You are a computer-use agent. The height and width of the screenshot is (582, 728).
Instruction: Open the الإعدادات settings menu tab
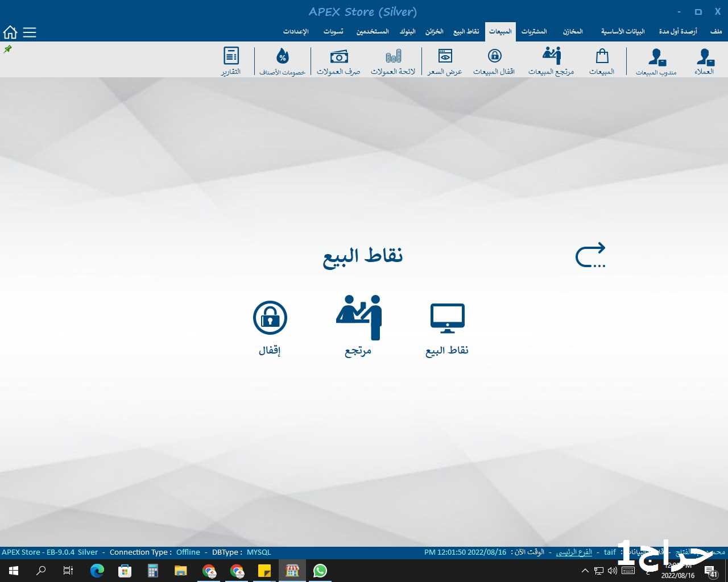(x=296, y=32)
